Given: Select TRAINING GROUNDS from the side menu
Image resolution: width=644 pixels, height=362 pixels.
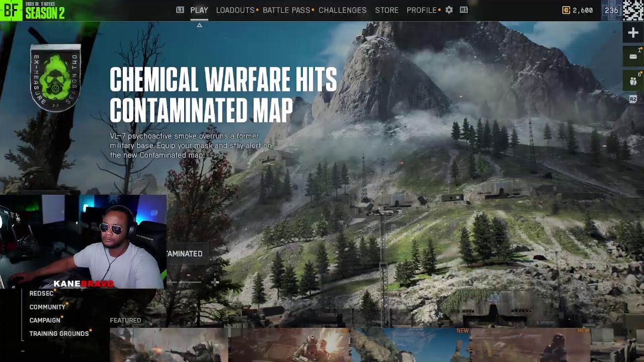Looking at the screenshot, I should (x=59, y=334).
